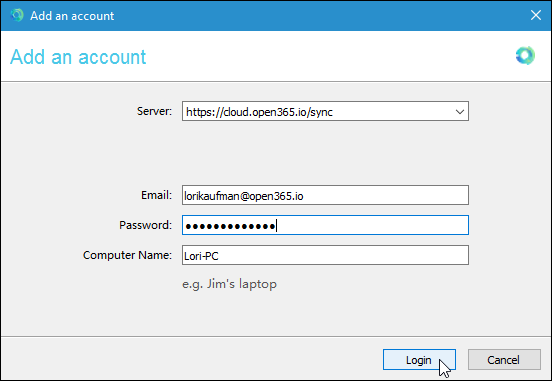Click the 'e.g. Jim's laptop' hint text
The height and width of the screenshot is (381, 552).
[x=229, y=284]
